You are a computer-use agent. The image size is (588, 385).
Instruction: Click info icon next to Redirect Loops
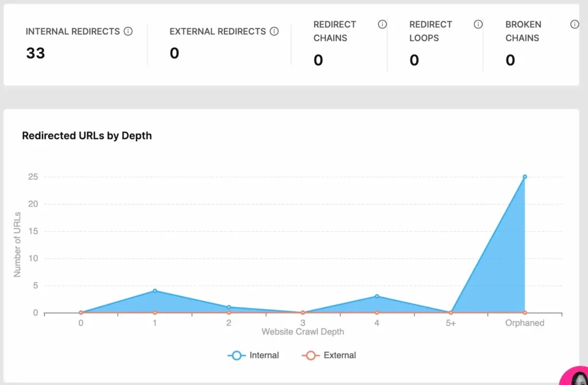[478, 24]
